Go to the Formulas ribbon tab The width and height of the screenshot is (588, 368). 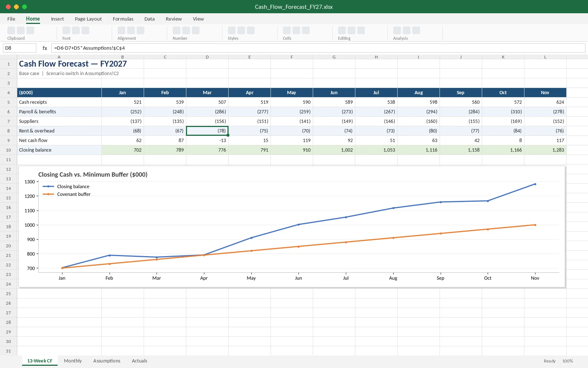(123, 19)
